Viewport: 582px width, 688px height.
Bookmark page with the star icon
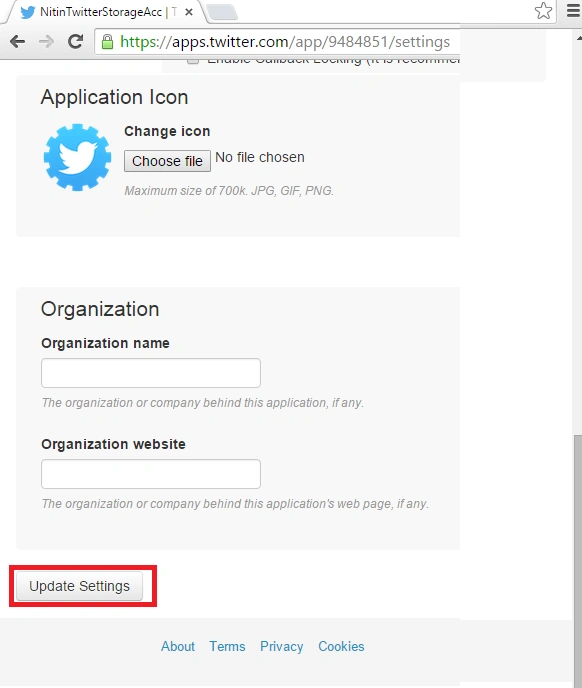coord(543,11)
